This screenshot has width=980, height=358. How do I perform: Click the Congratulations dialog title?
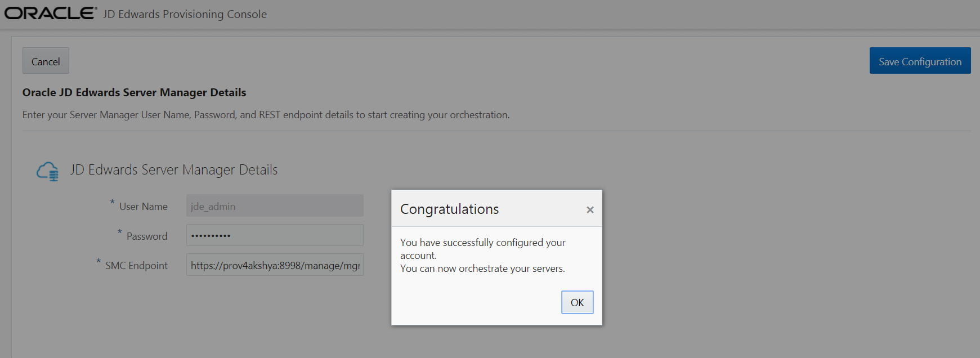click(x=449, y=209)
